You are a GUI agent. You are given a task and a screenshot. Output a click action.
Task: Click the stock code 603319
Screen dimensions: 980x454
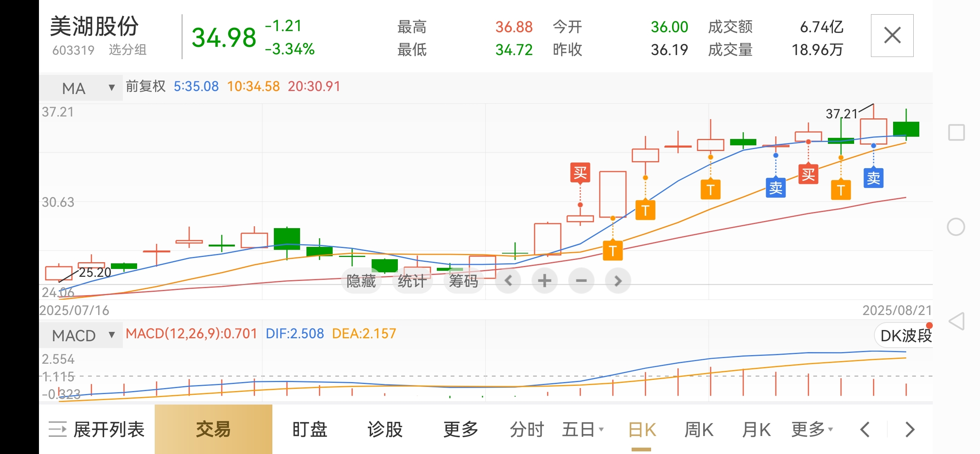[73, 50]
